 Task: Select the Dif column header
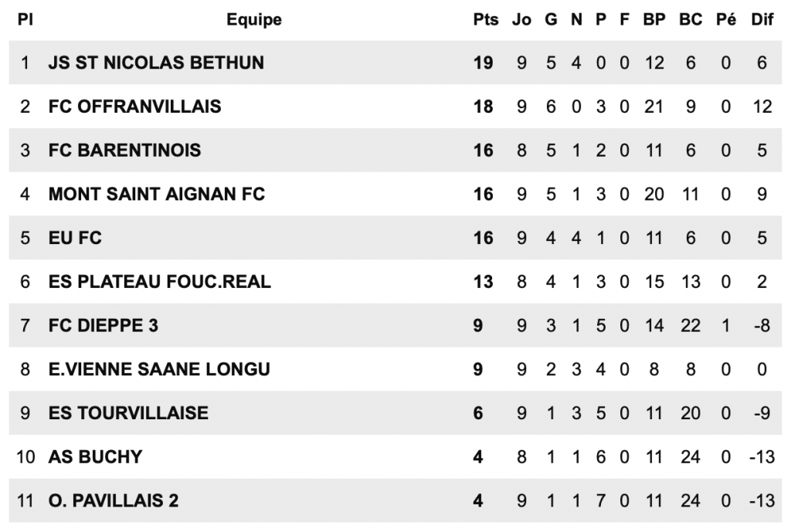762,20
